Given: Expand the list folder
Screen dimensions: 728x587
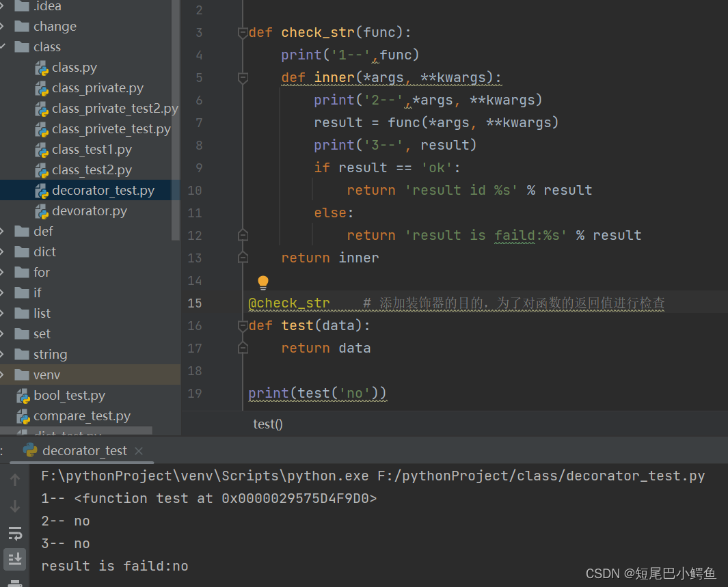Looking at the screenshot, I should pos(2,313).
